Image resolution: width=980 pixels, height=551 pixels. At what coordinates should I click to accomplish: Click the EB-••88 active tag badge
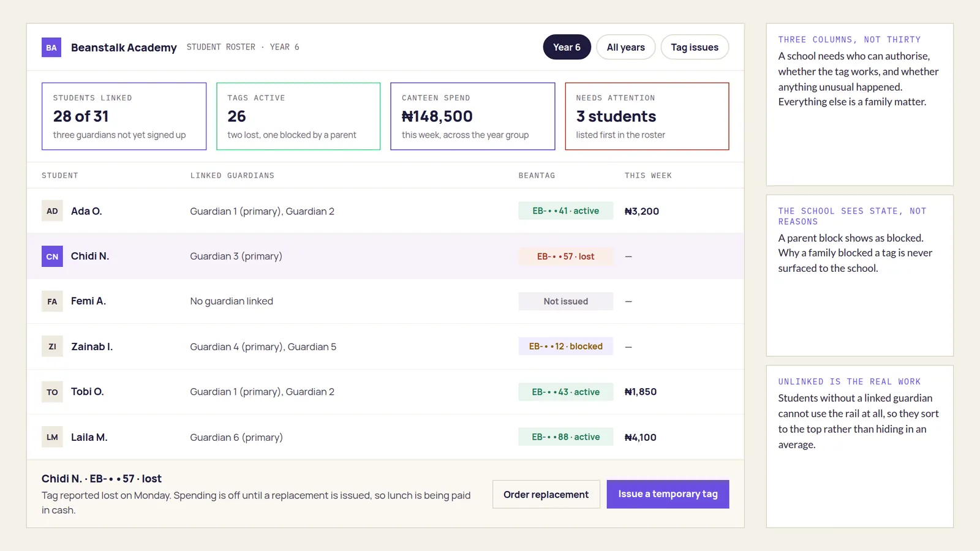566,437
